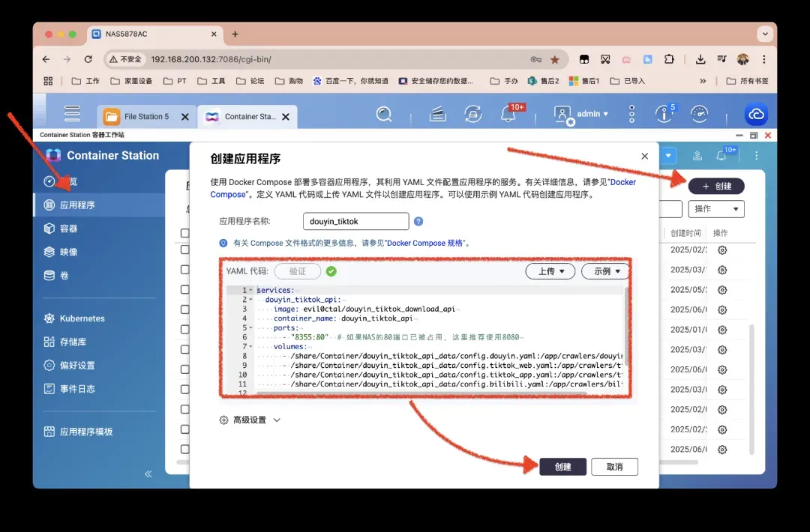
Task: Click the cloud icon in top bar
Action: [756, 114]
